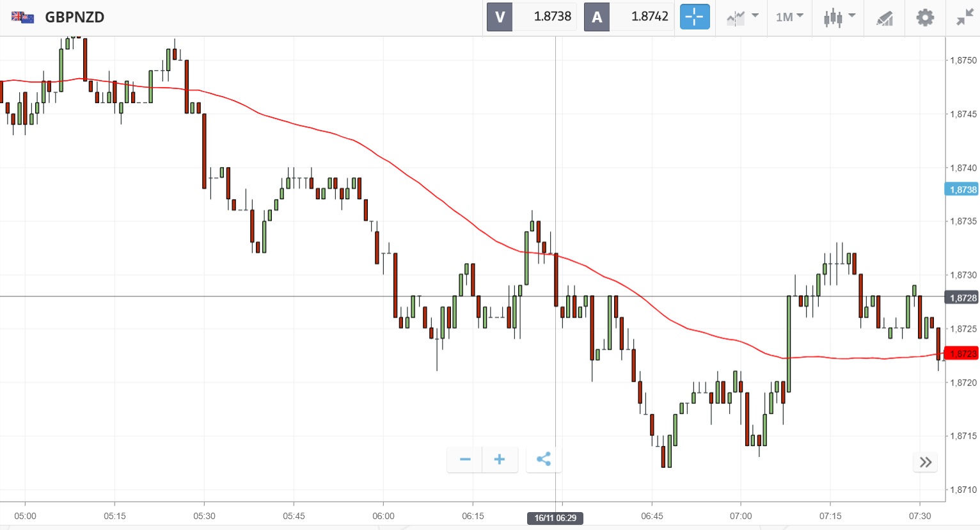Click the 1.8728 crosshair price label
Screen dimensions: 980x530
pos(962,298)
